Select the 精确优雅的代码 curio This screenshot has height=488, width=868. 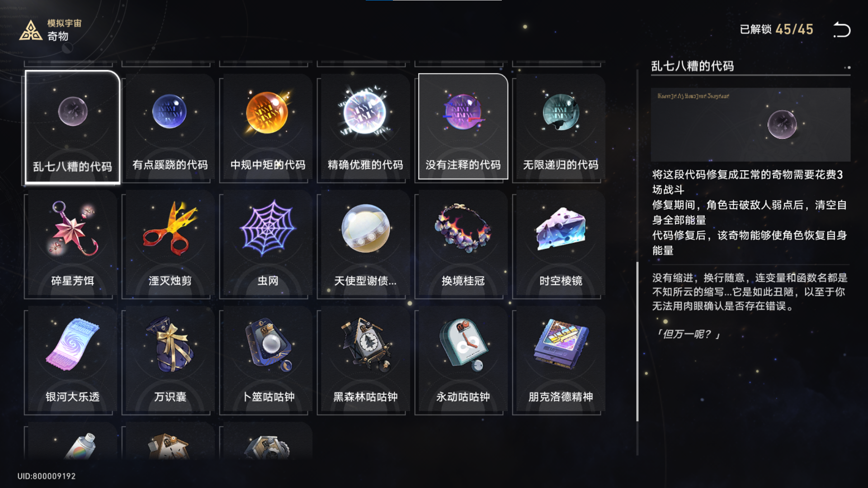pos(365,127)
